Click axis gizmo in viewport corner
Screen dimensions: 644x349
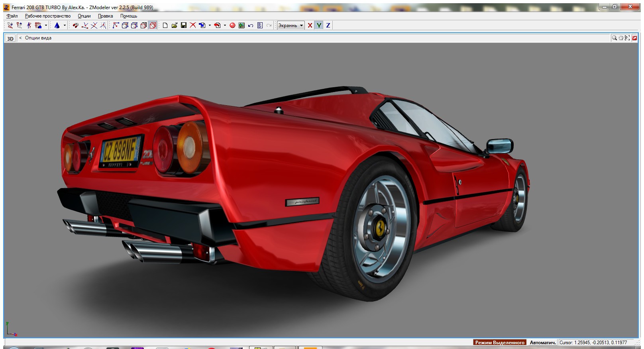click(x=11, y=329)
